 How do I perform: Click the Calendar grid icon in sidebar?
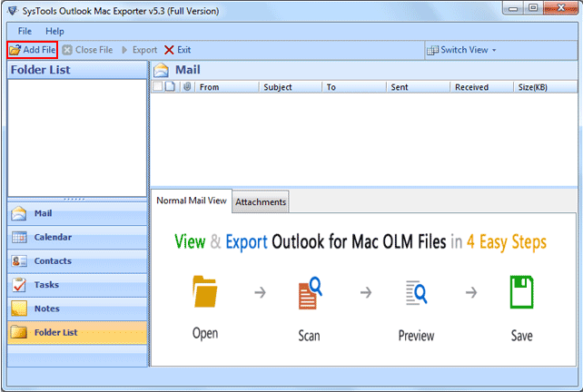coord(18,237)
